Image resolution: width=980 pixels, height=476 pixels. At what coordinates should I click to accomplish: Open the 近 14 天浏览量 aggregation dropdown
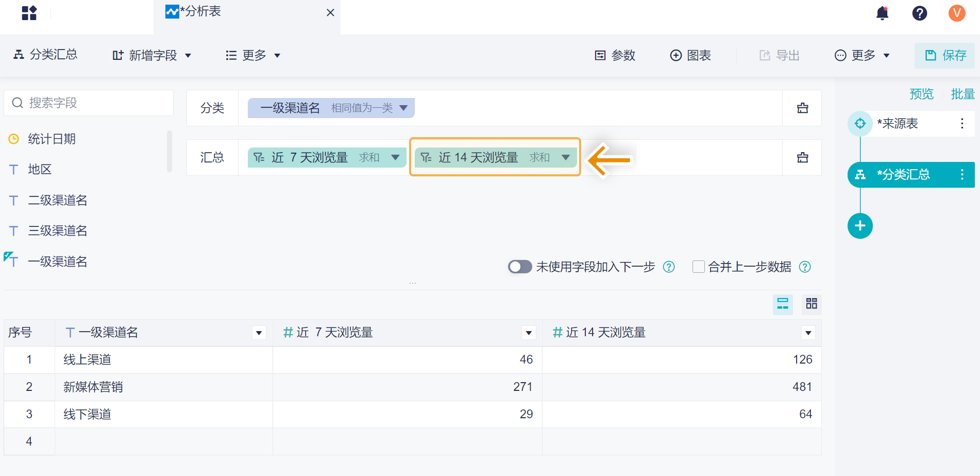566,157
